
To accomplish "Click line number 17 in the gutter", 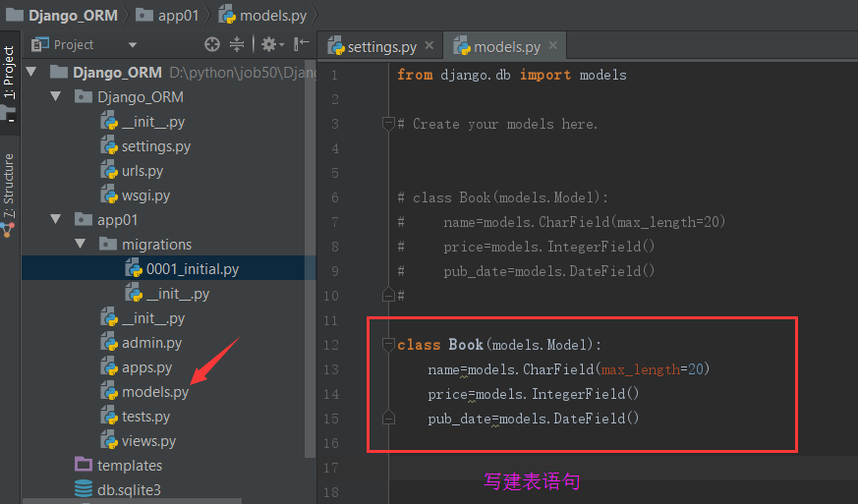I will click(330, 468).
